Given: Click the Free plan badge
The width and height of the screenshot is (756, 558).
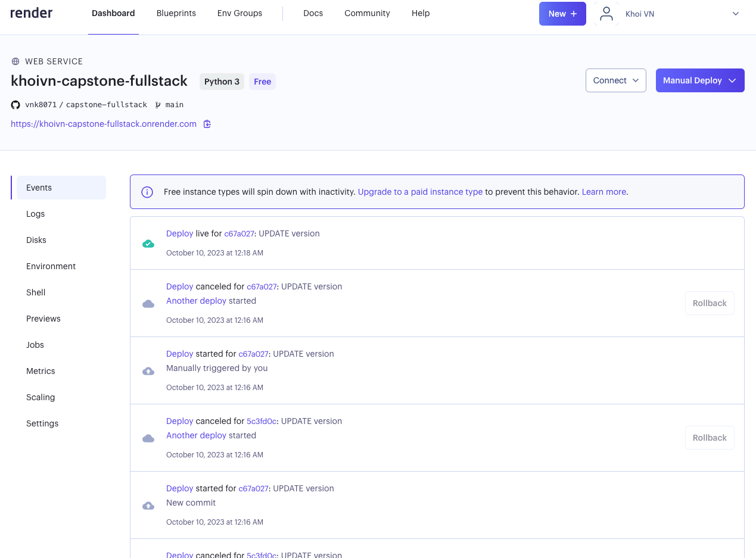Looking at the screenshot, I should [x=263, y=82].
